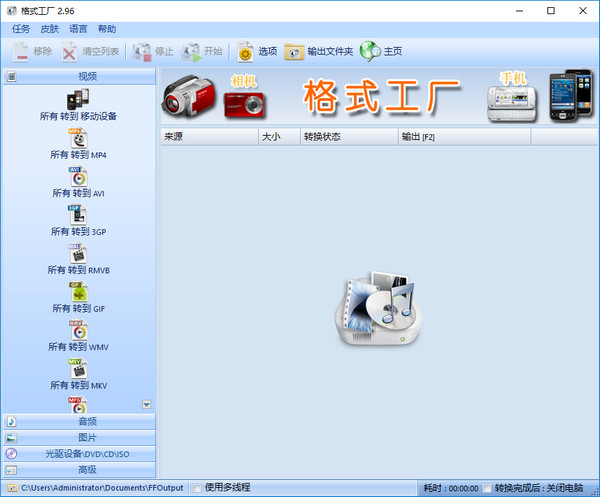Click the 选项 (Options) toolbar icon
This screenshot has height=497, width=600.
[257, 51]
